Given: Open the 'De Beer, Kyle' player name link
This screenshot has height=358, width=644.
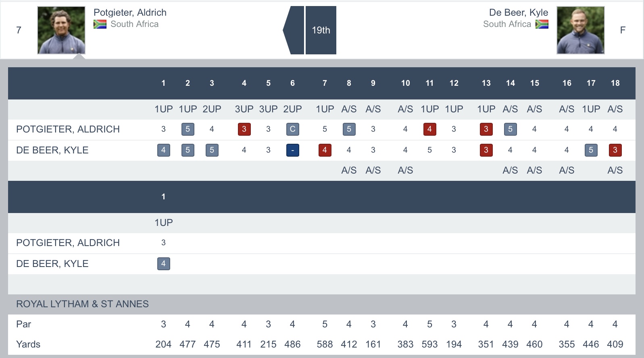Looking at the screenshot, I should tap(518, 12).
